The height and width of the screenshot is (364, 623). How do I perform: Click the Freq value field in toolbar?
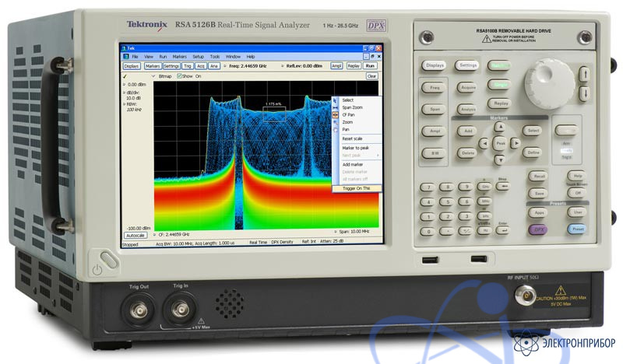248,66
